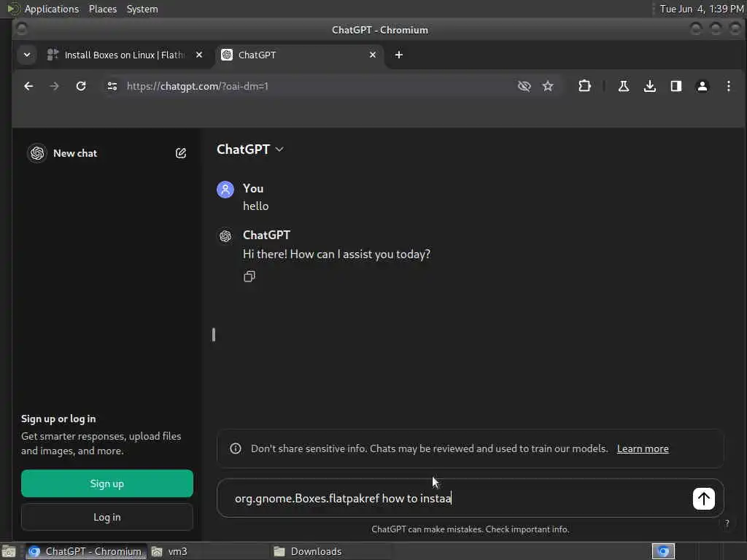The height and width of the screenshot is (560, 747).
Task: Click the ChatGPT response avatar icon
Action: (x=225, y=236)
